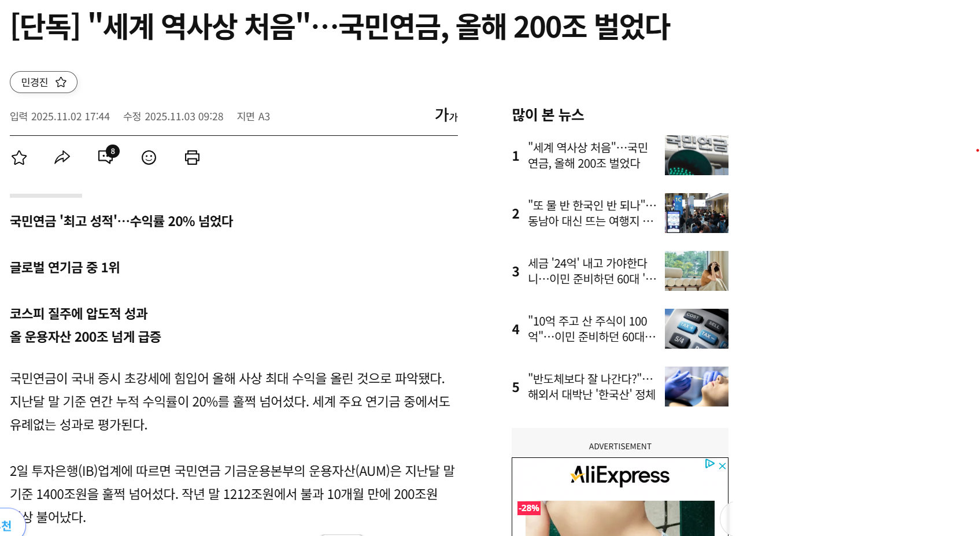Open top-ranked news about 국민연금 200조
This screenshot has width=980, height=536.
click(x=587, y=156)
